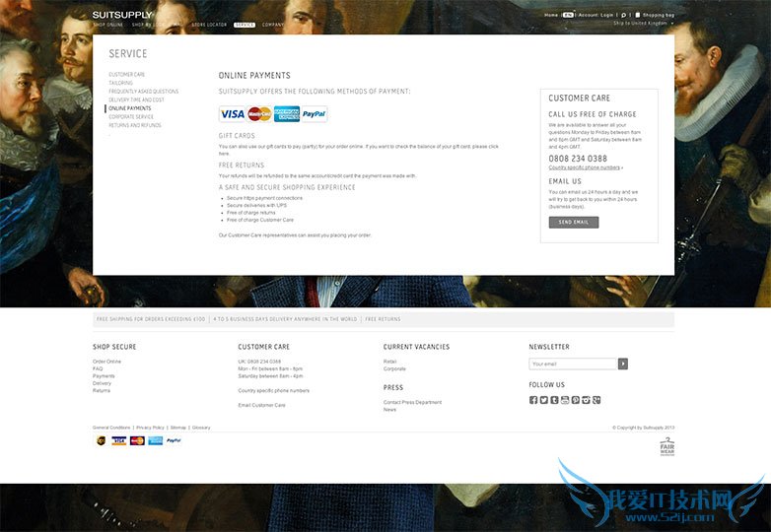The width and height of the screenshot is (771, 532).
Task: Open the YouTube icon under Follow Us
Action: tap(565, 400)
